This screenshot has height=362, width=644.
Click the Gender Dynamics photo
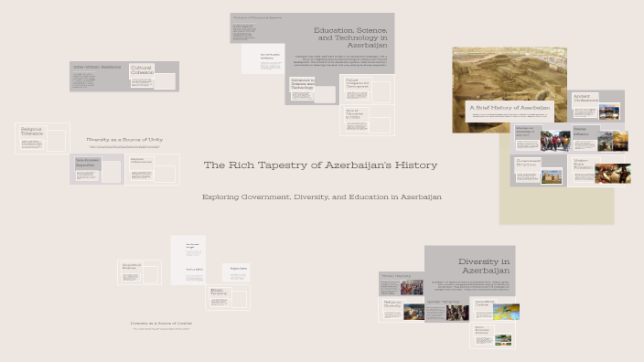pos(457,313)
